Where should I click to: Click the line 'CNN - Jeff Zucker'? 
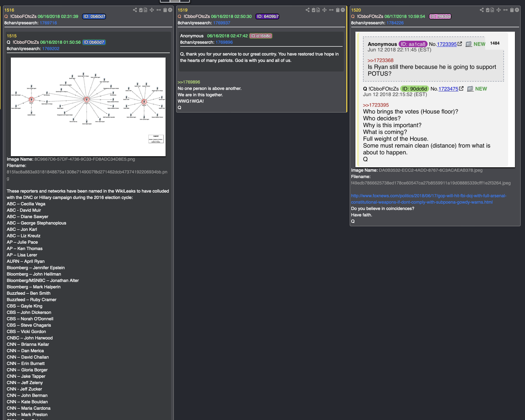[x=24, y=389]
